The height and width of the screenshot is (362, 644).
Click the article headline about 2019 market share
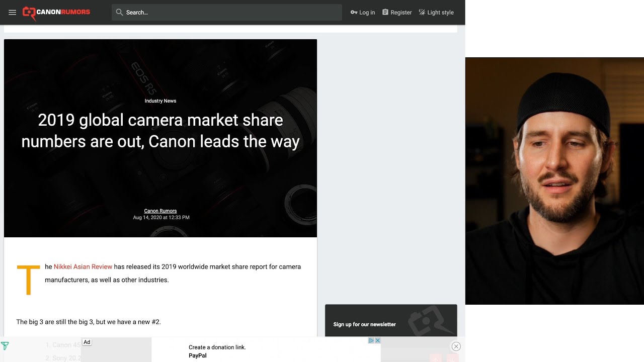[160, 131]
